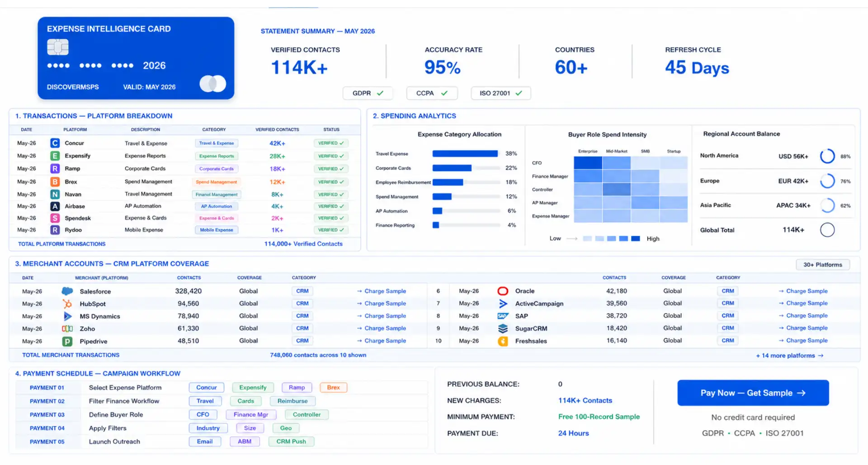Click the MS Dynamics logo icon
The height and width of the screenshot is (465, 868).
click(x=67, y=316)
